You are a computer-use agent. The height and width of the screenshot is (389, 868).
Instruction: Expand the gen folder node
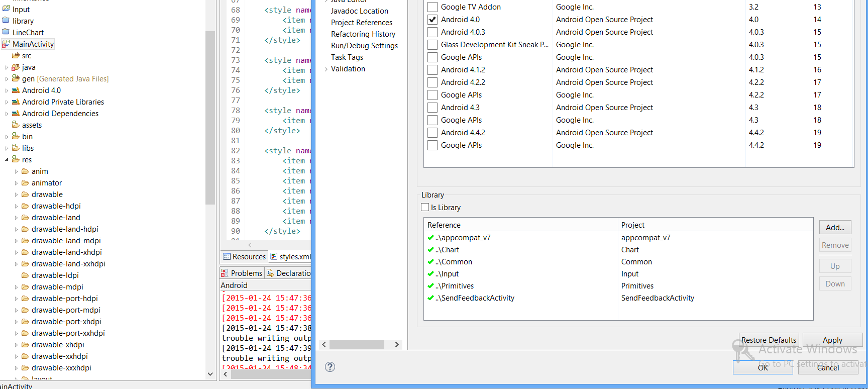(x=7, y=79)
